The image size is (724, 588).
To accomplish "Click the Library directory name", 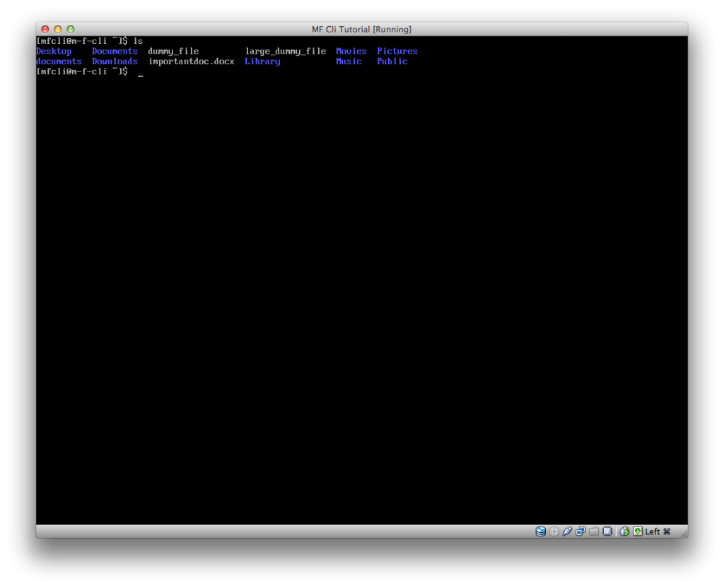I will [x=262, y=61].
